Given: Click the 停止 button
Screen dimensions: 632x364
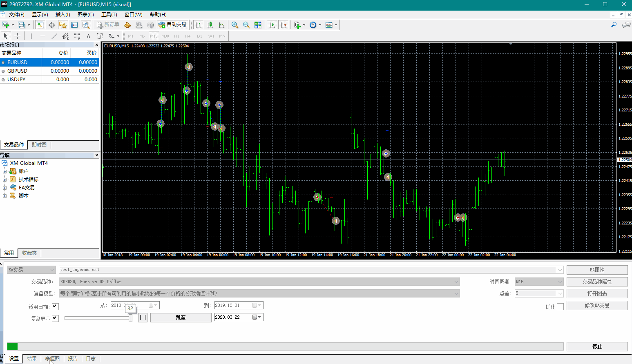Looking at the screenshot, I should click(x=597, y=346).
